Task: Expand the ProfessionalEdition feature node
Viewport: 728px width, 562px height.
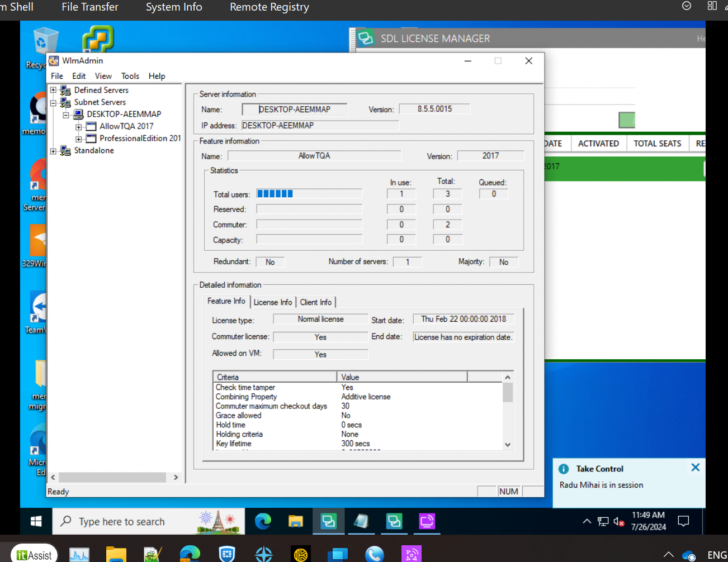Action: coord(79,139)
